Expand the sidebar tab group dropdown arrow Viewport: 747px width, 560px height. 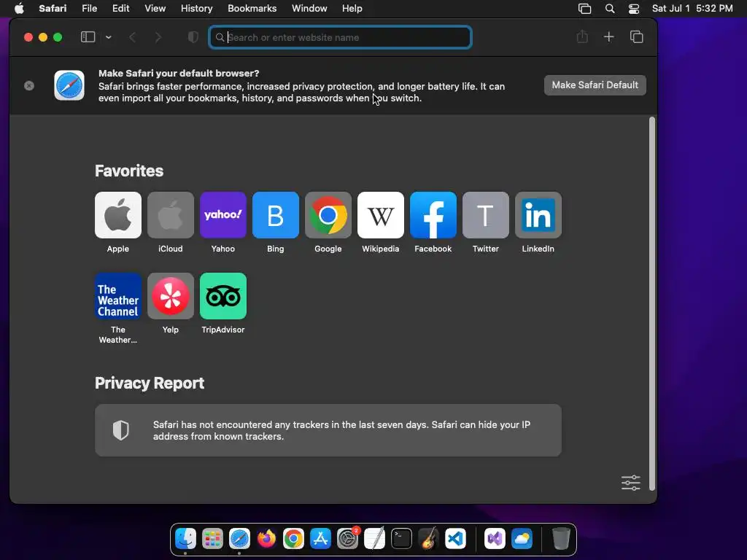coord(109,37)
